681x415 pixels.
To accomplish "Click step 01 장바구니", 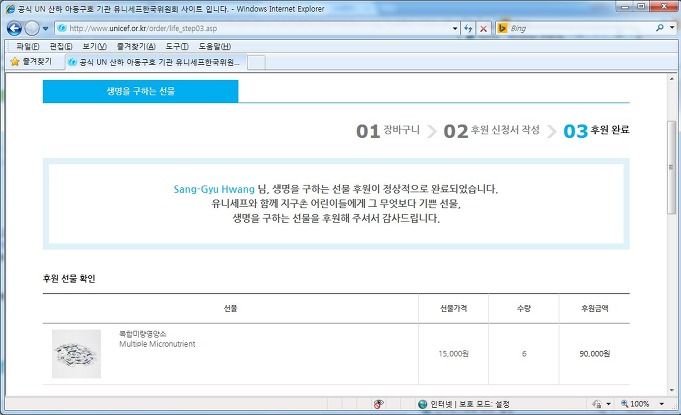I will point(388,130).
